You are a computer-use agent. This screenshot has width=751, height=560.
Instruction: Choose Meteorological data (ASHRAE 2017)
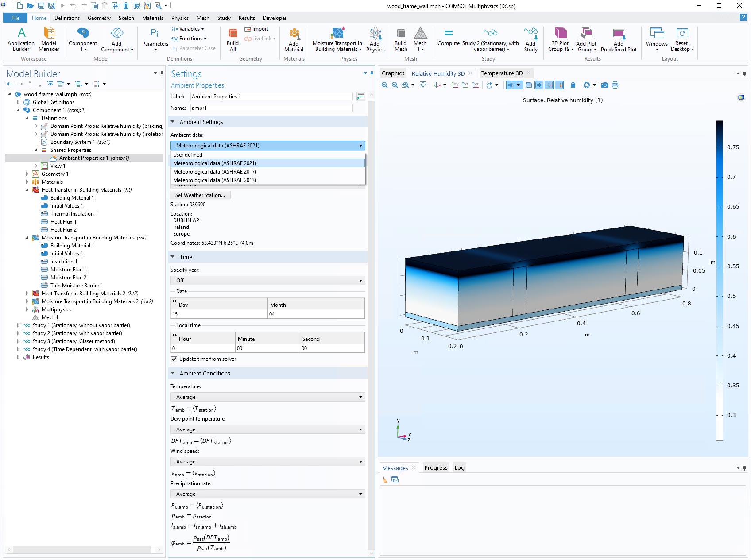pos(268,172)
